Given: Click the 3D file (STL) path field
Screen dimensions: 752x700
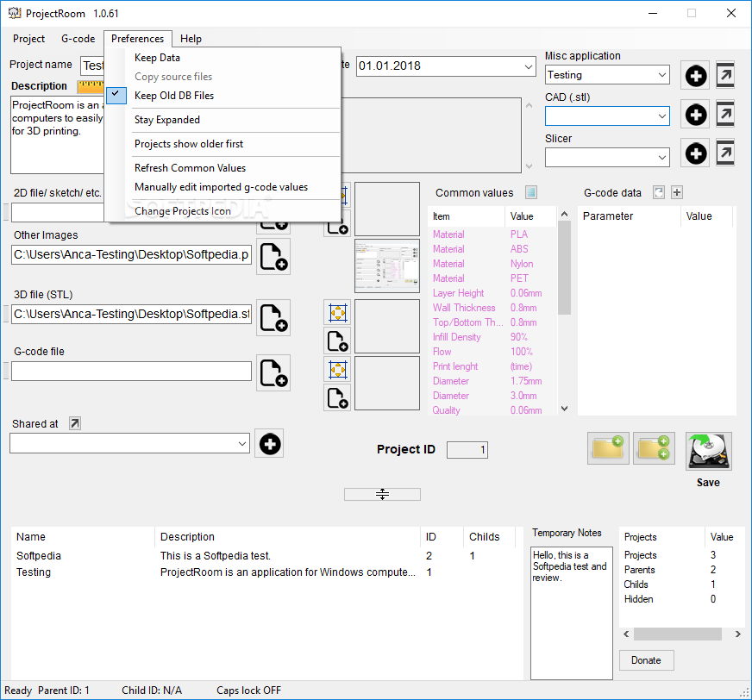Looking at the screenshot, I should [131, 314].
